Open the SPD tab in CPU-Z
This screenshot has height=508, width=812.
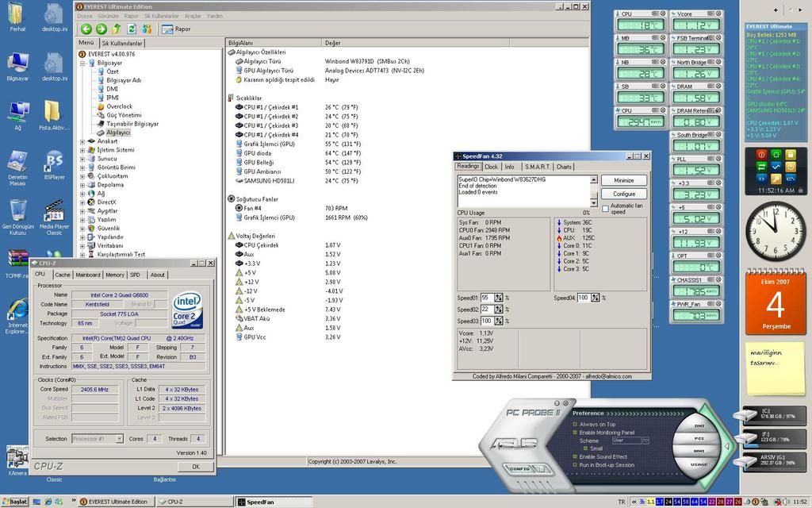pos(135,275)
